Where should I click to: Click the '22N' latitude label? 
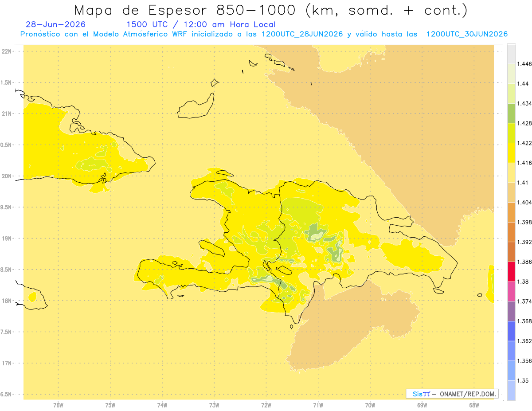tap(7, 51)
